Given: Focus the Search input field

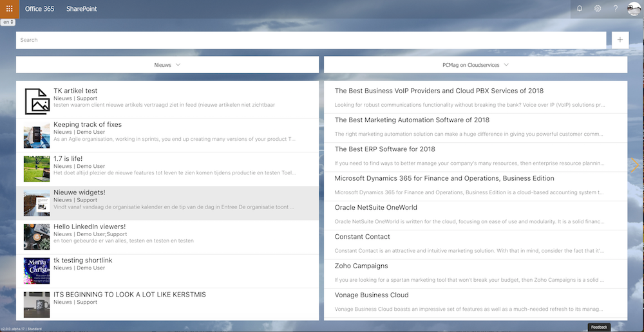Looking at the screenshot, I should pos(311,40).
